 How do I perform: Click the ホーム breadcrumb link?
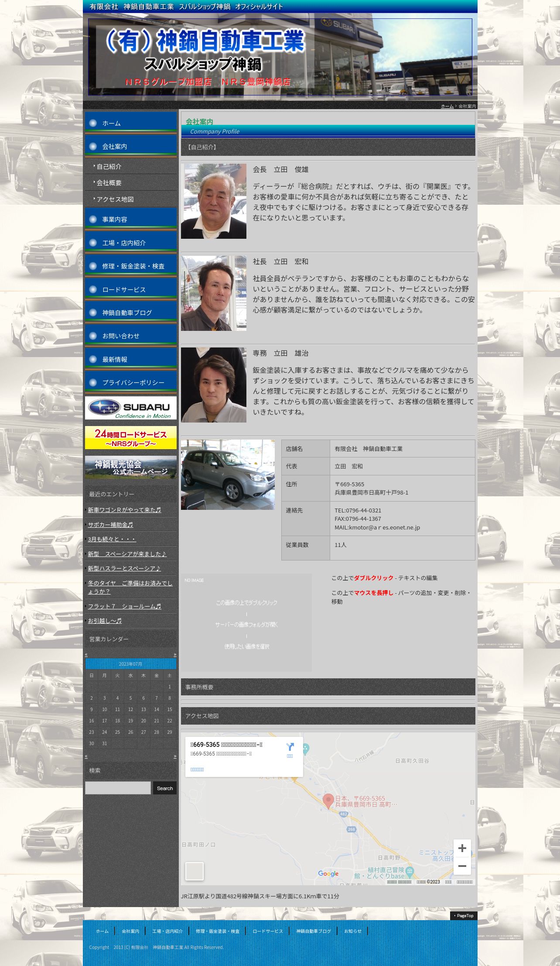coord(447,106)
